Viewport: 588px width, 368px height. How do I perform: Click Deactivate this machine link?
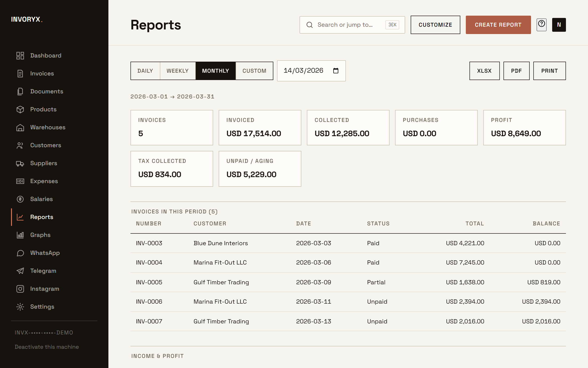pyautogui.click(x=47, y=347)
